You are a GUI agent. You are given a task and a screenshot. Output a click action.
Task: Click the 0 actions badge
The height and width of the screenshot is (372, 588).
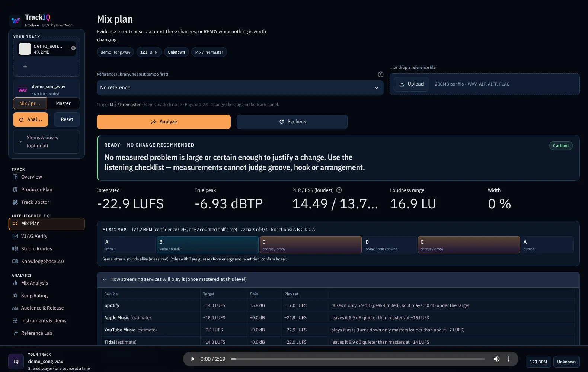(x=561, y=146)
